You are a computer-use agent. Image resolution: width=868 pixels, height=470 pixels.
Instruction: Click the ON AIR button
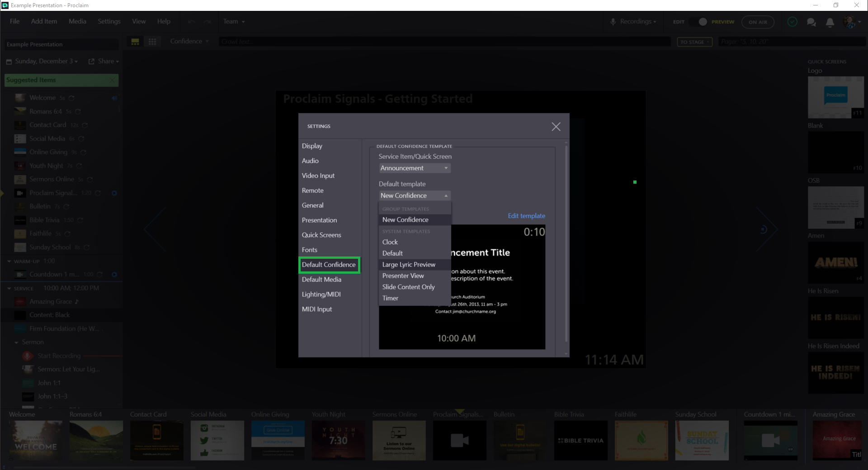758,22
